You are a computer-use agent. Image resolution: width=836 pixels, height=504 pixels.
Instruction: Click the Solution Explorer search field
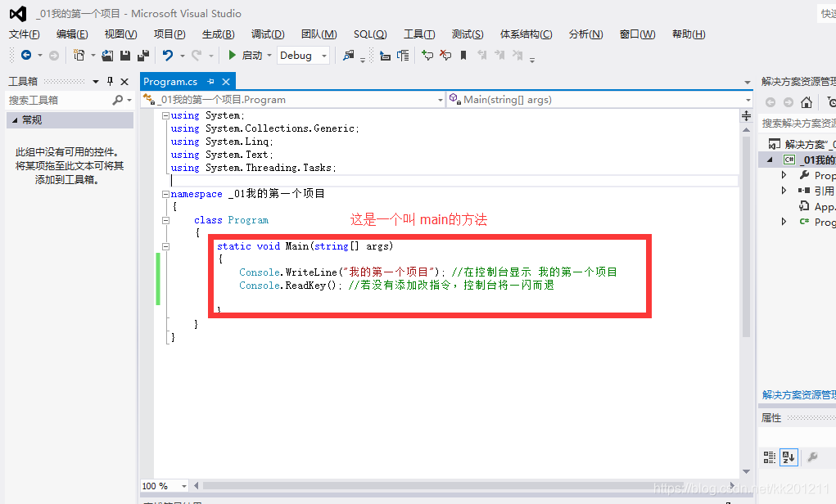click(x=798, y=123)
